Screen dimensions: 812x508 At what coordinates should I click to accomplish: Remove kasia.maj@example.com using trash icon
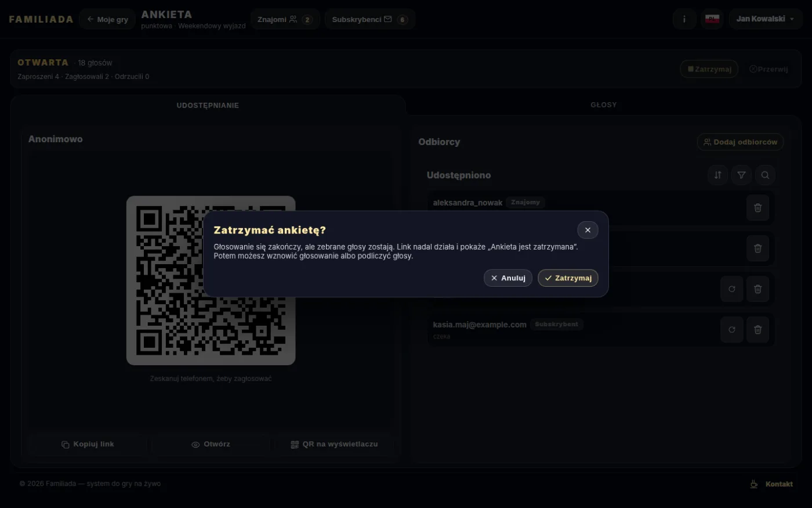pos(757,330)
